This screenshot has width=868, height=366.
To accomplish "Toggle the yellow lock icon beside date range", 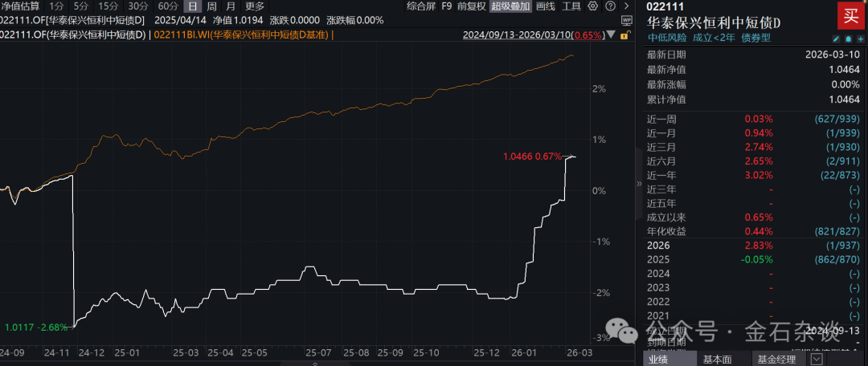I will 624,35.
